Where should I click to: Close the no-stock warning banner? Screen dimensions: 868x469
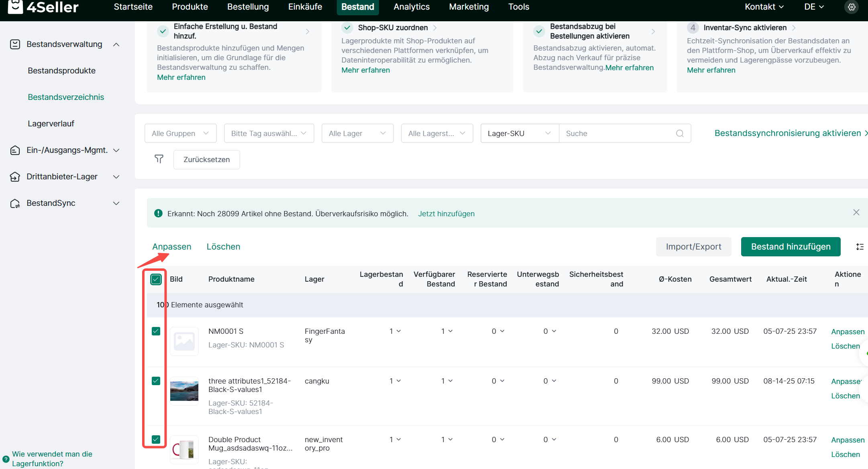tap(856, 212)
